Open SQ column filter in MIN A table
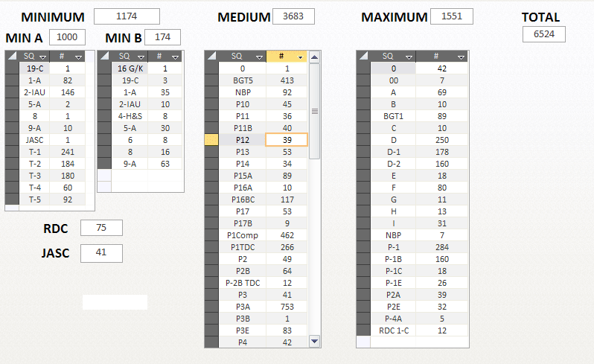The width and height of the screenshot is (594, 364). [x=43, y=57]
